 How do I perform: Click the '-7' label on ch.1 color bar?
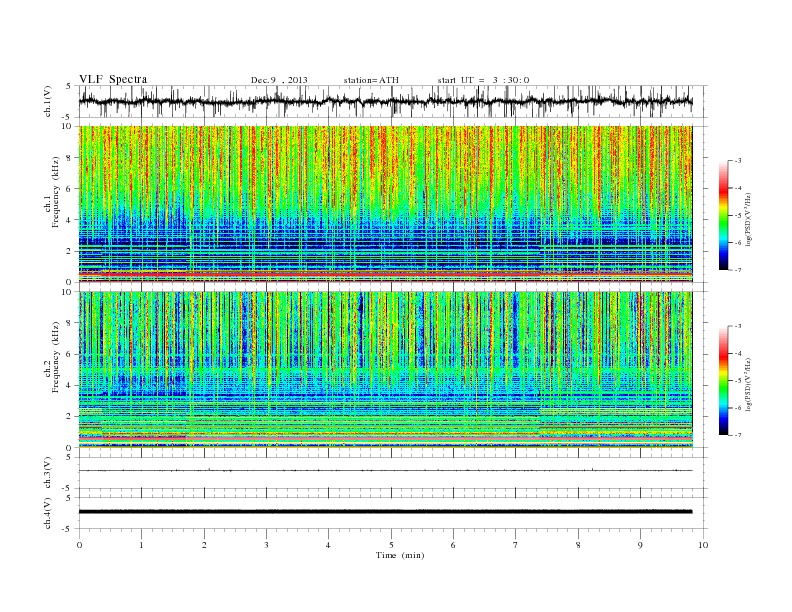(x=738, y=270)
